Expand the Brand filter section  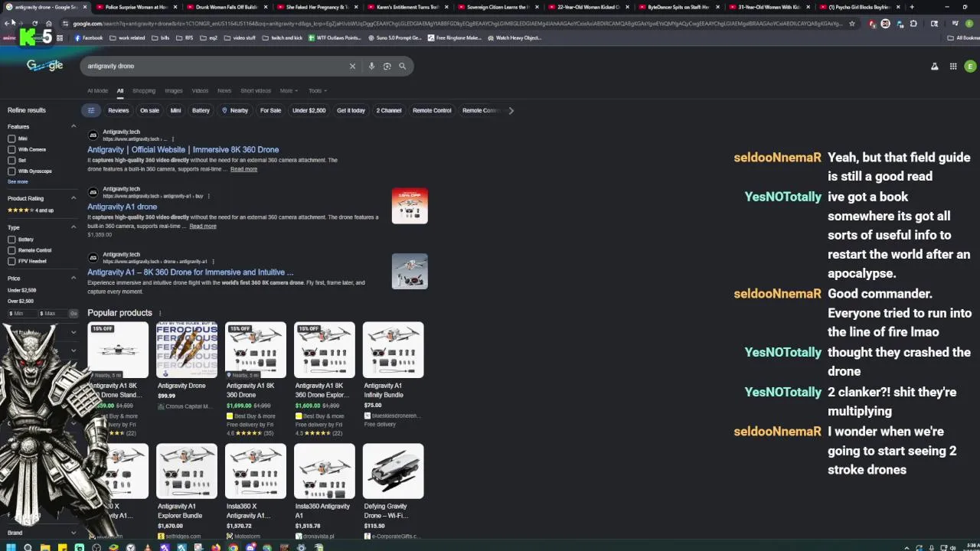[x=73, y=533]
